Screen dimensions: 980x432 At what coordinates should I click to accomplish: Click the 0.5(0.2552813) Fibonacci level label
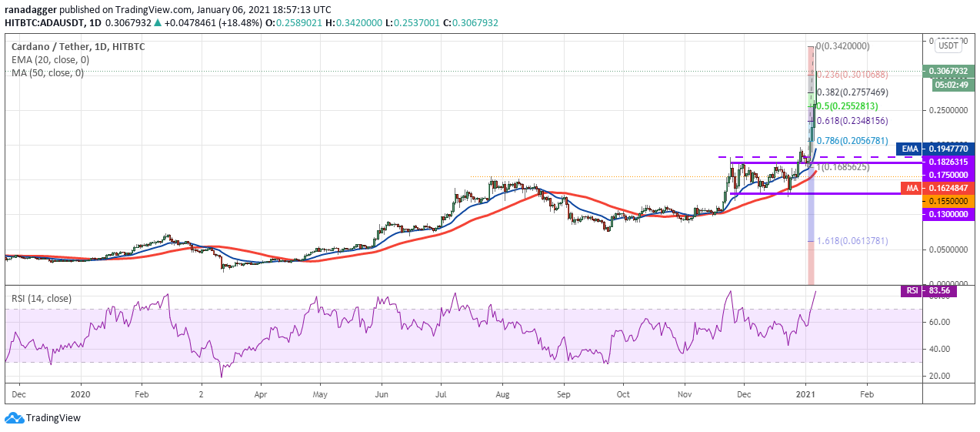tap(848, 106)
